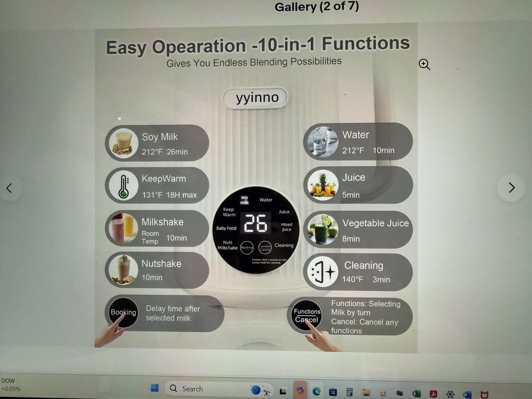
Task: Open the Settings gear in the taskbar
Action: [x=450, y=394]
